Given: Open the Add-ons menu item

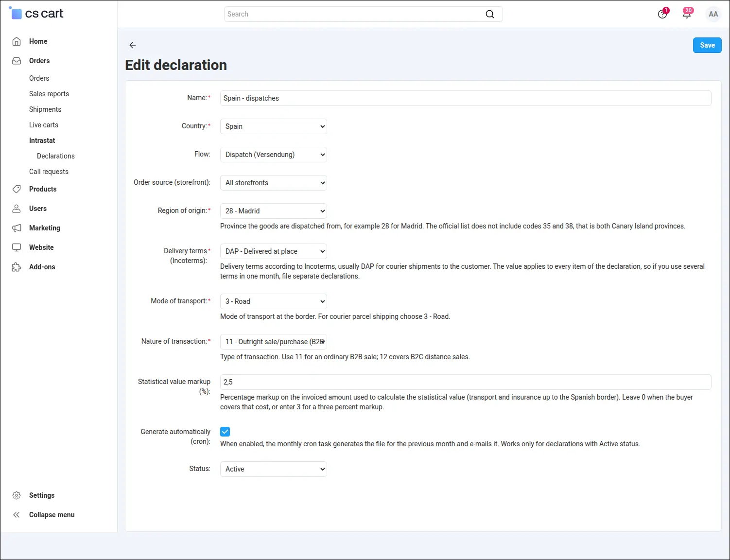Looking at the screenshot, I should 42,267.
